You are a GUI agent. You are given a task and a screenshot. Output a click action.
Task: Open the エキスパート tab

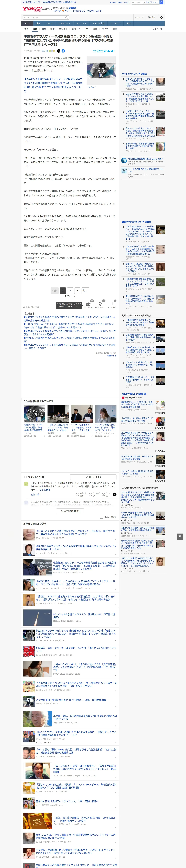pos(64,24)
